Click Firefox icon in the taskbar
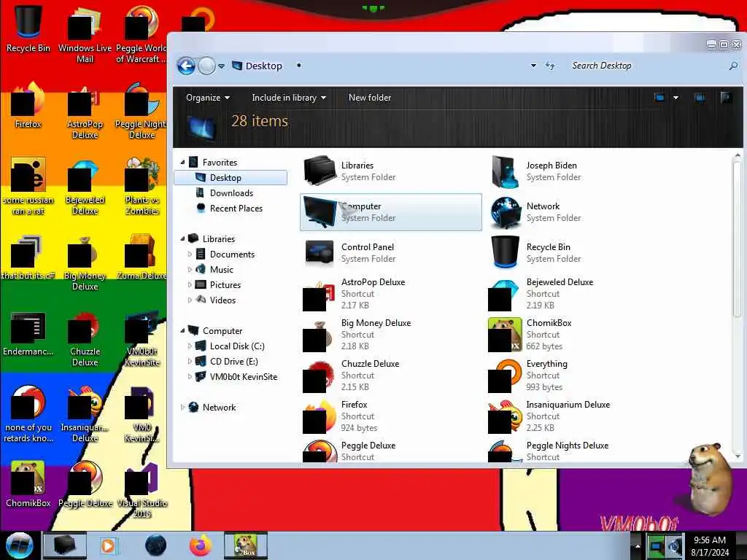Viewport: 747px width, 560px height. coord(201,545)
